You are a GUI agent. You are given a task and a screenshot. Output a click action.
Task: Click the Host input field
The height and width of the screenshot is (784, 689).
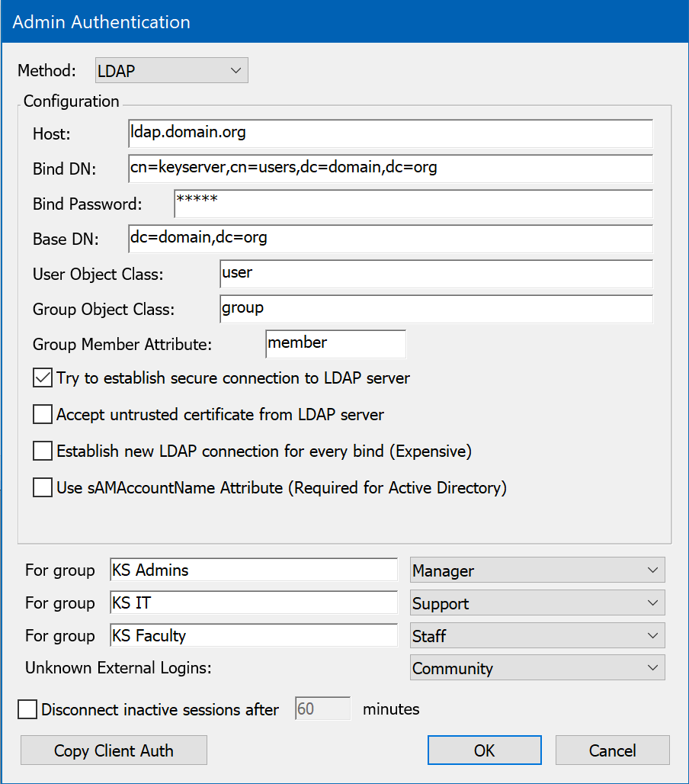390,133
